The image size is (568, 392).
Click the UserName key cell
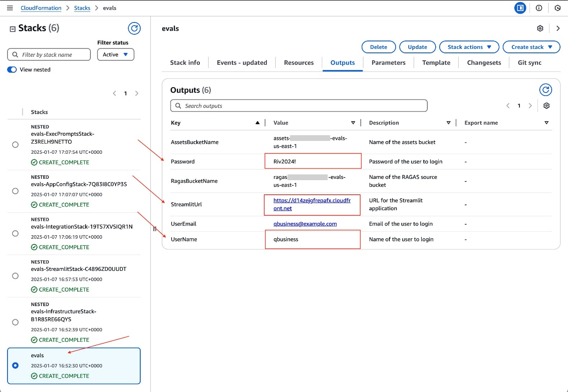click(184, 239)
